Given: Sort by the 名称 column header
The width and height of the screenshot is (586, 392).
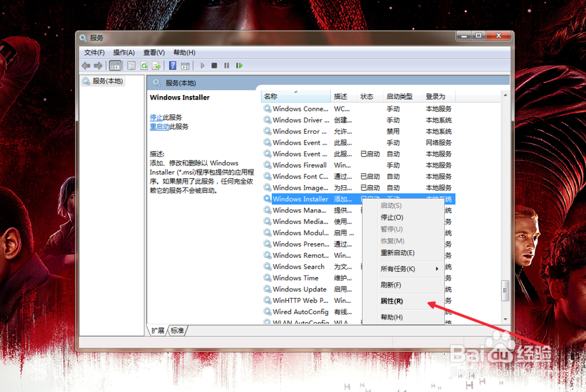Looking at the screenshot, I should (x=295, y=97).
